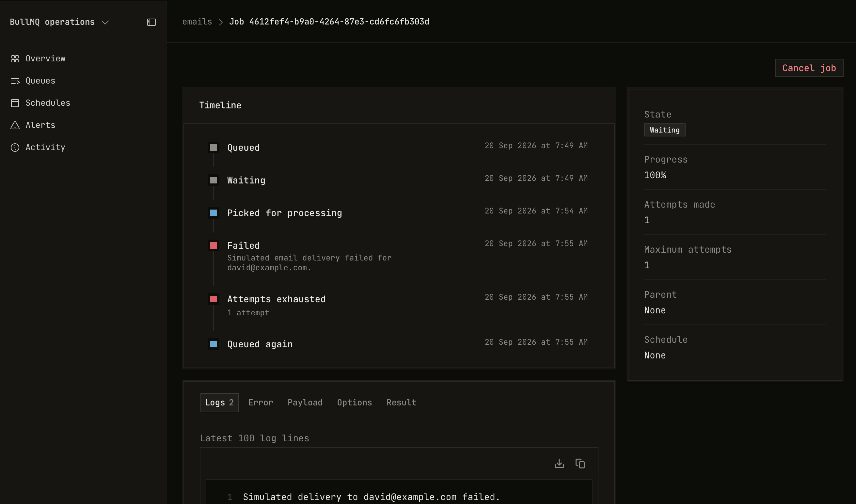
Task: Navigate to Schedules
Action: pyautogui.click(x=48, y=103)
